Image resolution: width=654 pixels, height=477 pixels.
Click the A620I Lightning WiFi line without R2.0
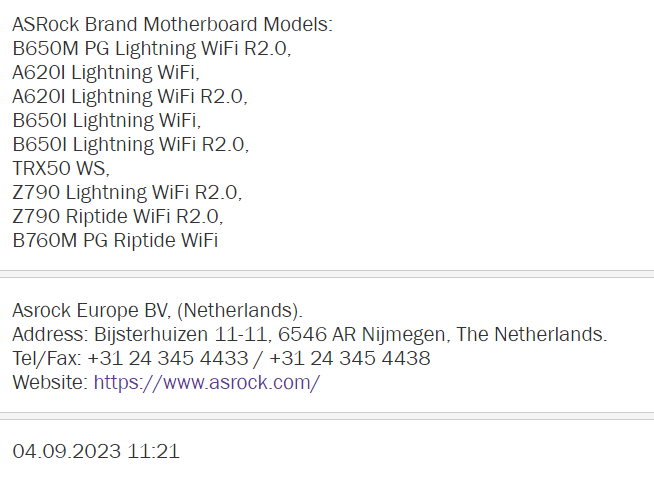click(x=106, y=72)
